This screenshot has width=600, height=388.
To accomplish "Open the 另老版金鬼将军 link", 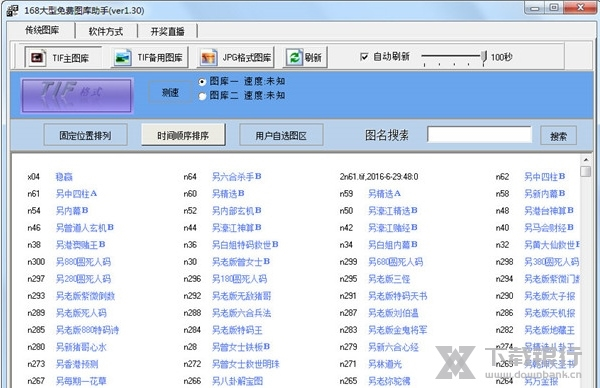I will tap(398, 330).
